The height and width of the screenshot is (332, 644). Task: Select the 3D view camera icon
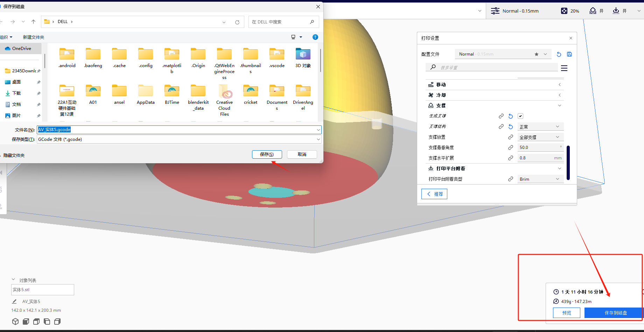coord(15,322)
